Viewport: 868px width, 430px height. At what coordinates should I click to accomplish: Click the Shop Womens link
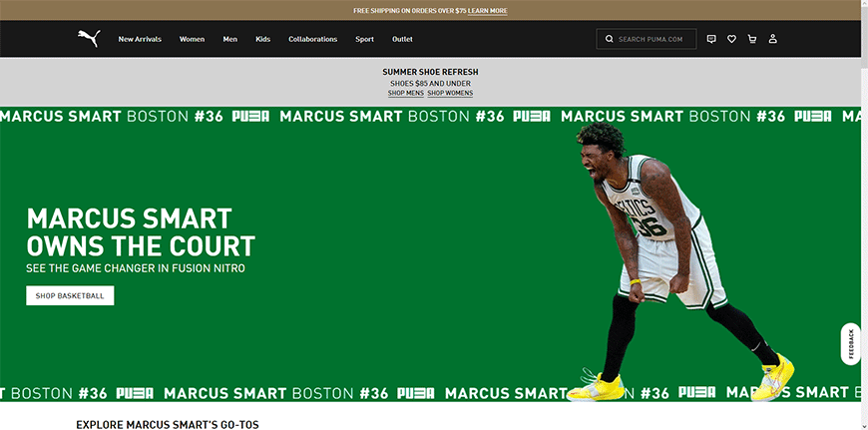pos(450,93)
